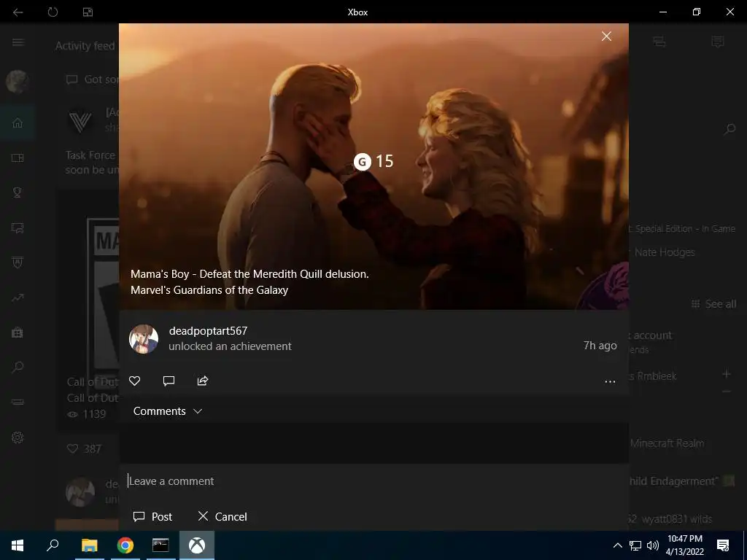The height and width of the screenshot is (560, 747).
Task: Post the comment
Action: pyautogui.click(x=152, y=517)
